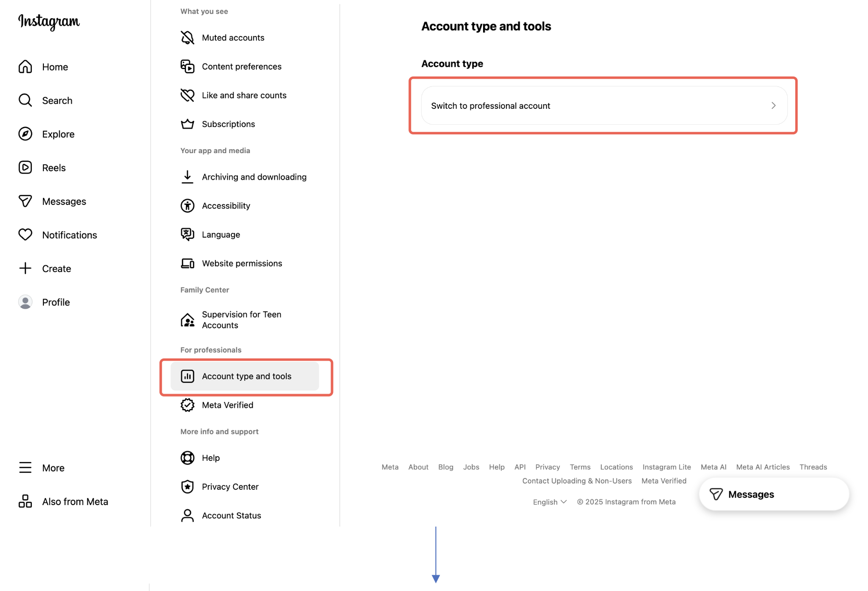Open the Subscriptions crown icon
The image size is (868, 591).
tap(187, 124)
